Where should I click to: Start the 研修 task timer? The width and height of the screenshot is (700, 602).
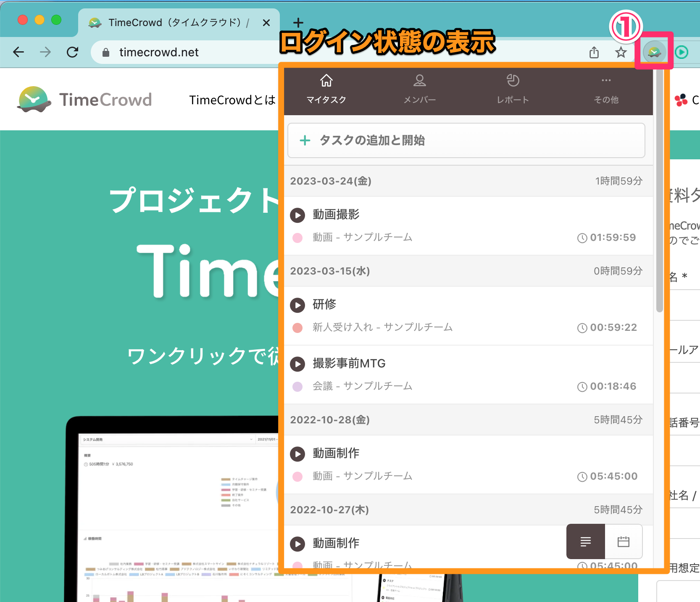pos(297,305)
